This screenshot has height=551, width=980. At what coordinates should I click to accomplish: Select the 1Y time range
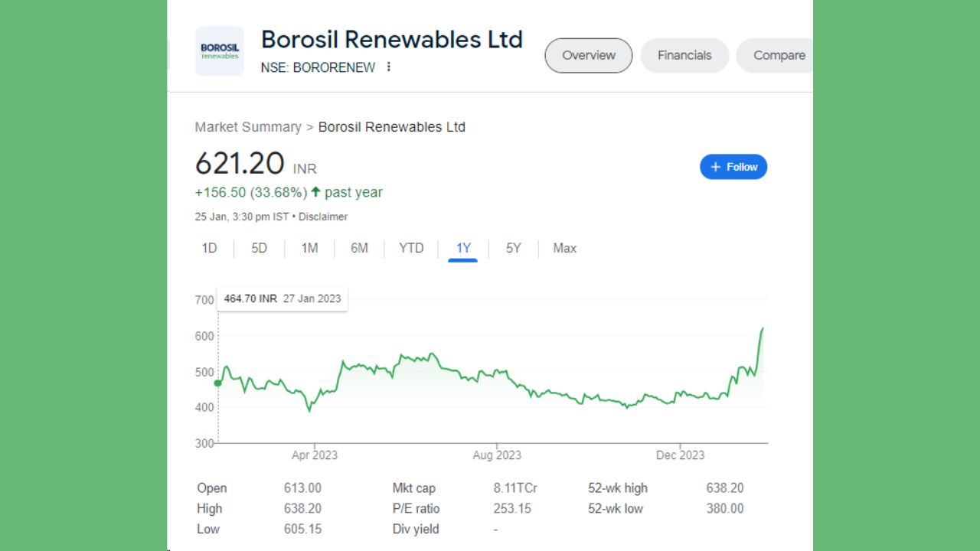[x=463, y=248]
